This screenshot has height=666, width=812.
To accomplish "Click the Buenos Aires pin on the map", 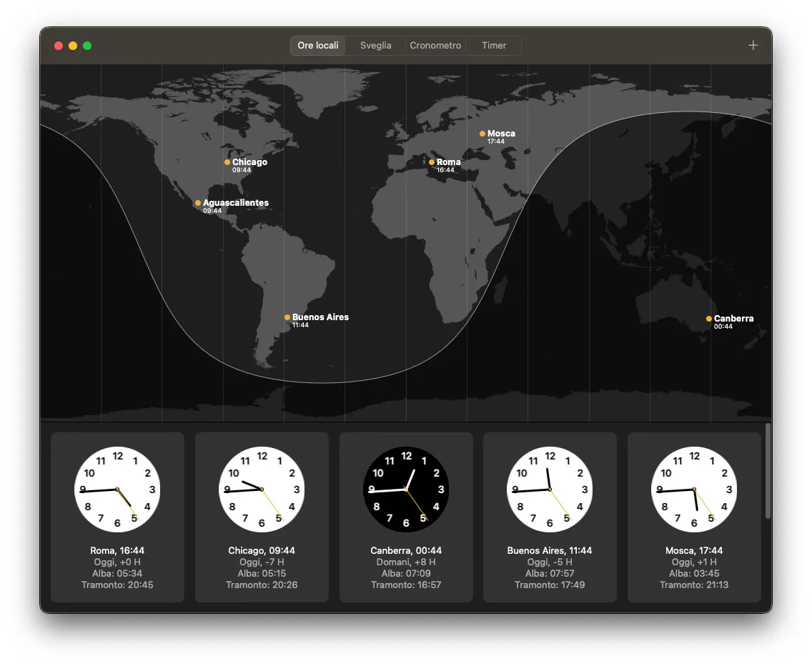I will 287,317.
